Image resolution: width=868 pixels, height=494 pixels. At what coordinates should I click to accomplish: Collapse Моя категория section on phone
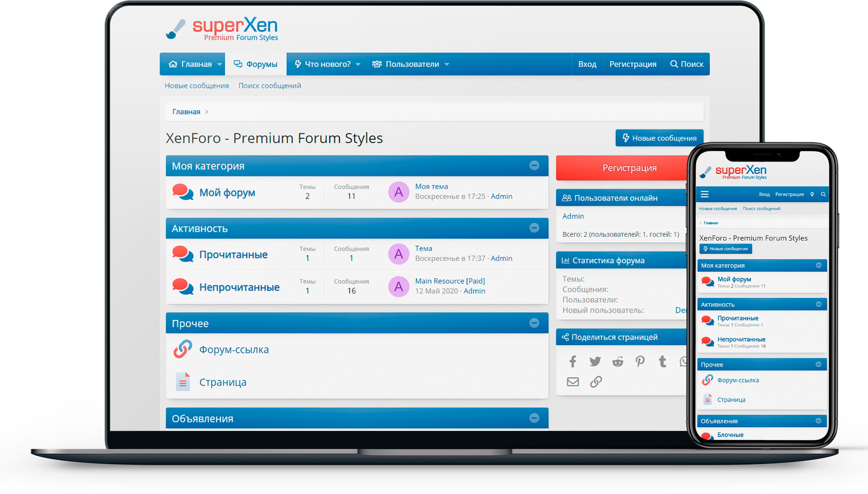[819, 265]
